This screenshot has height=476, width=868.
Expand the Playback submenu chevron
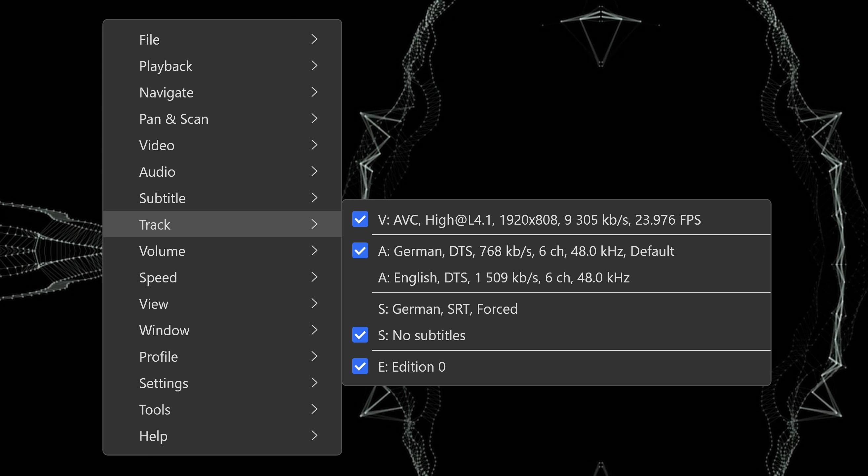click(x=314, y=66)
